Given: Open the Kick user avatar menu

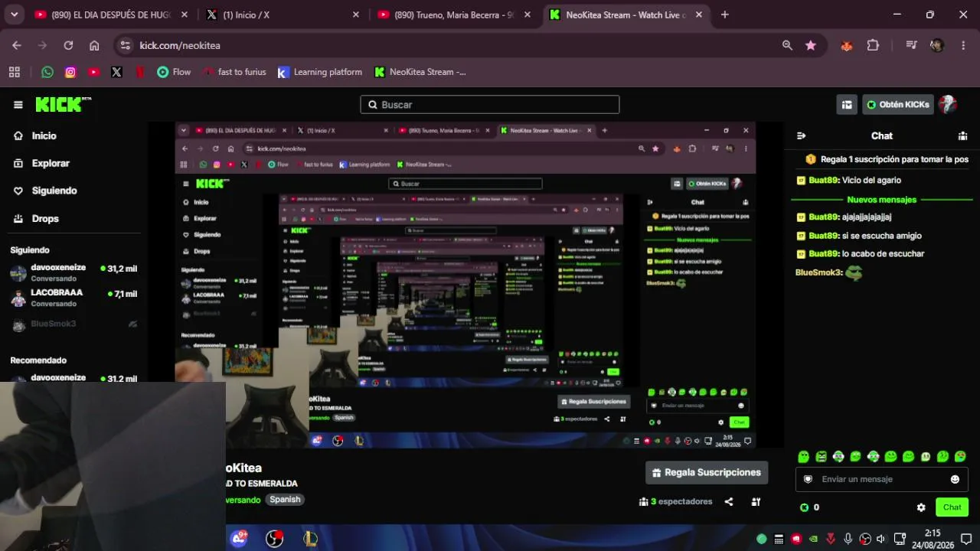Looking at the screenshot, I should pos(948,105).
